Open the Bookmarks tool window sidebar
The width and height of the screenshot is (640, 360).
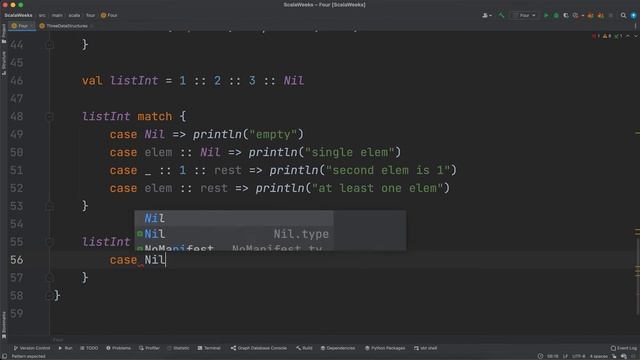coord(4,325)
